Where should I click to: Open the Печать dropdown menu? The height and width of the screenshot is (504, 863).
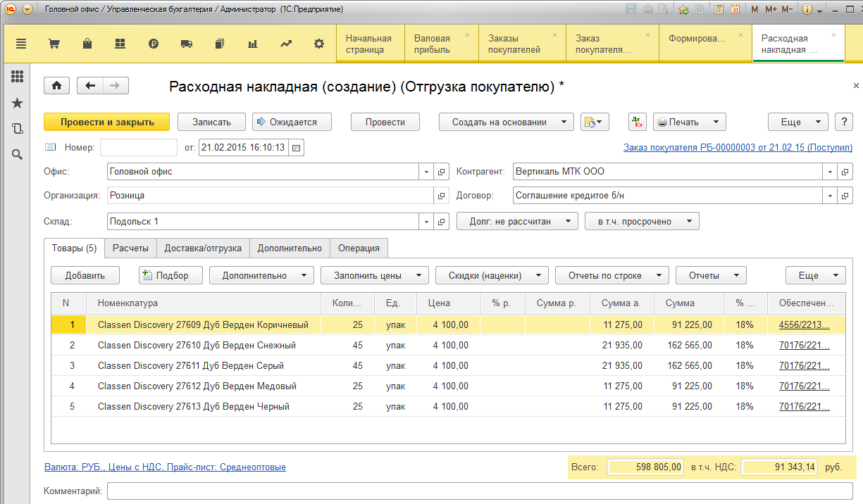(x=689, y=122)
